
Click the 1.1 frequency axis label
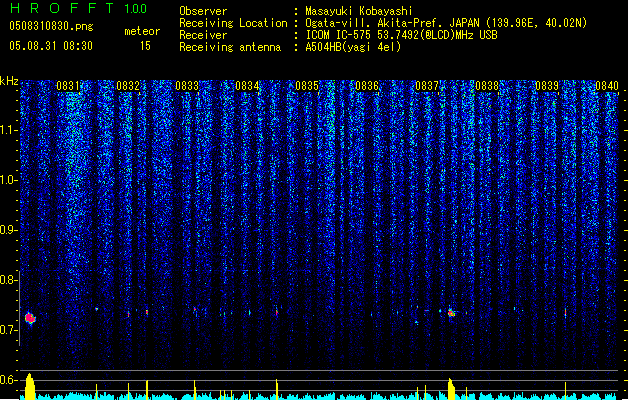pyautogui.click(x=9, y=130)
